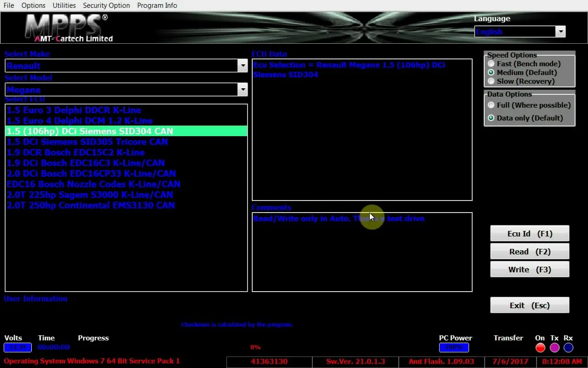Select the 1.5 DCi Siemens SID305 ECU entry

pos(87,142)
